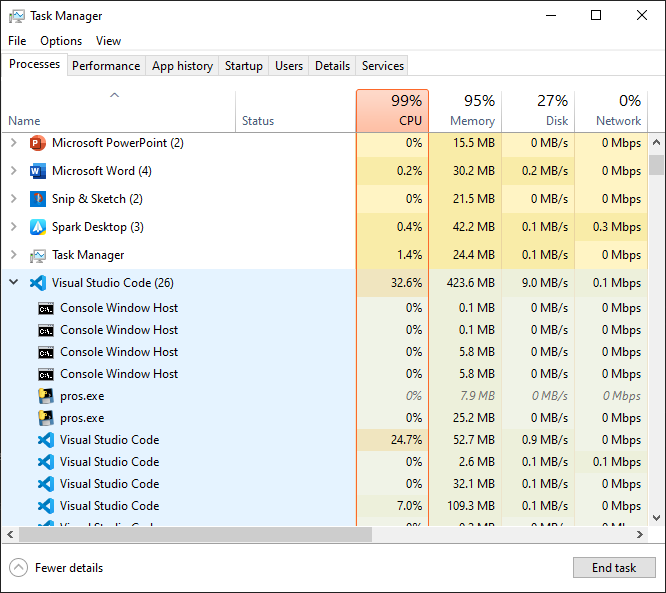Click the Microsoft Word app icon
Image resolution: width=666 pixels, height=593 pixels.
[x=38, y=171]
